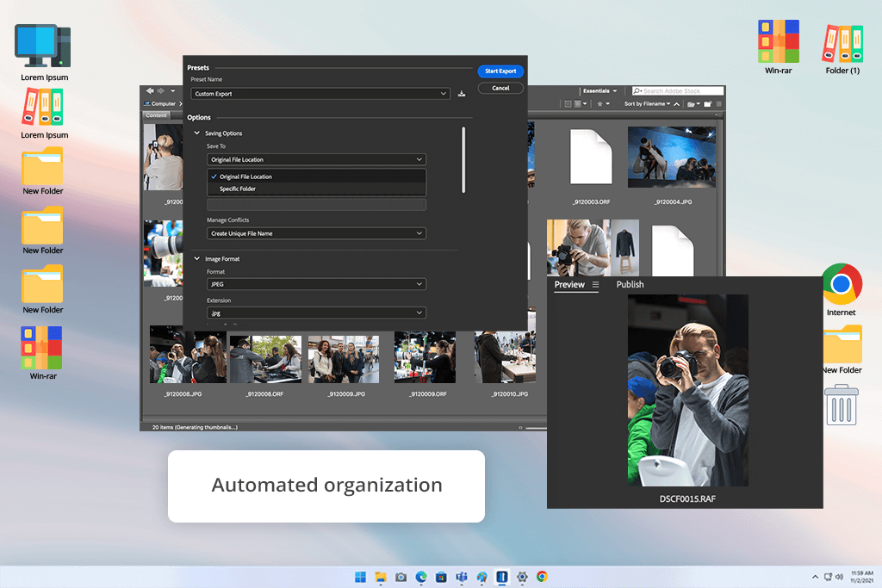Open the Preset Name dropdown showing Custom Export
The height and width of the screenshot is (588, 882).
(320, 93)
